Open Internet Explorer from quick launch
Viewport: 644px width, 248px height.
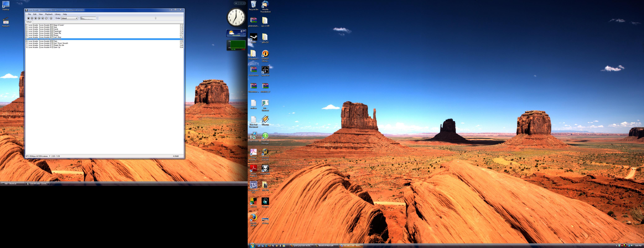point(266,246)
